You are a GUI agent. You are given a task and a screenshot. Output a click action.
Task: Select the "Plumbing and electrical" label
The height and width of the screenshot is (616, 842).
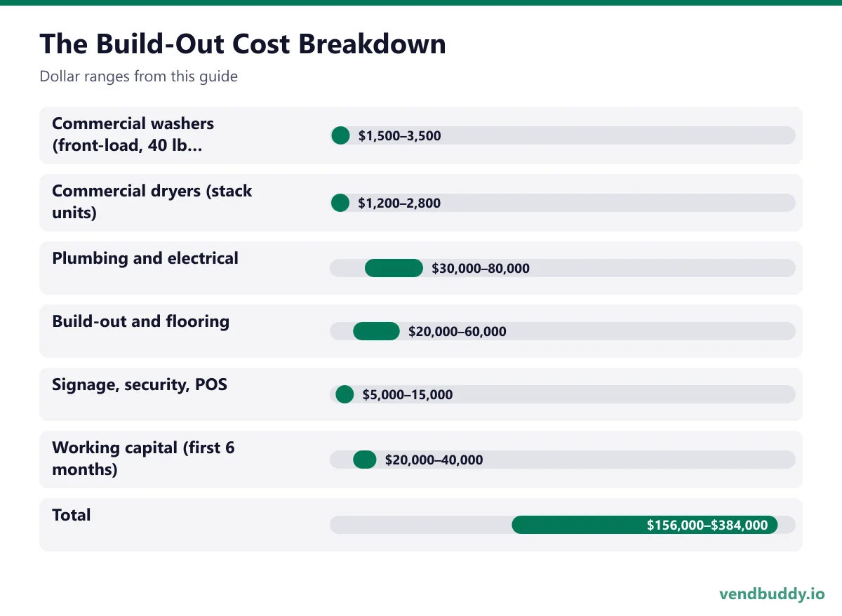(x=145, y=258)
